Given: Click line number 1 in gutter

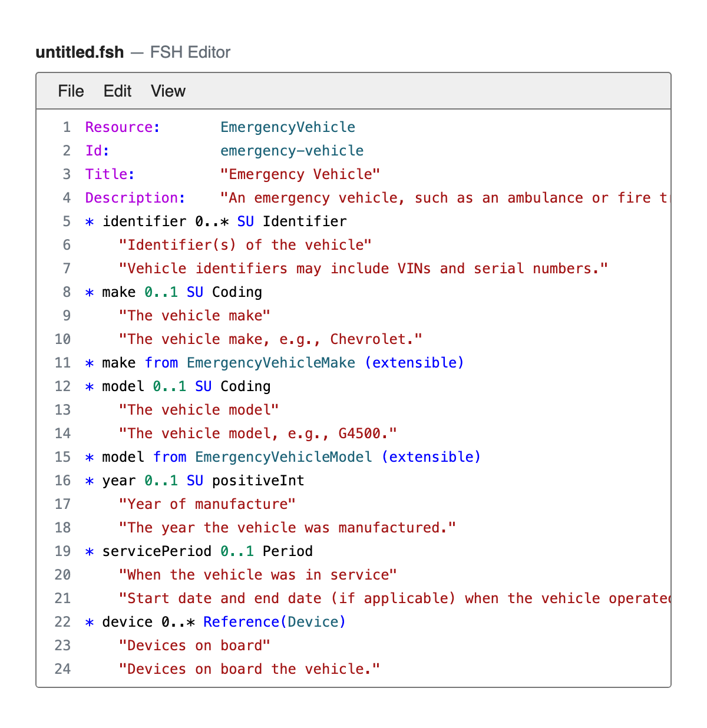Looking at the screenshot, I should pyautogui.click(x=67, y=127).
